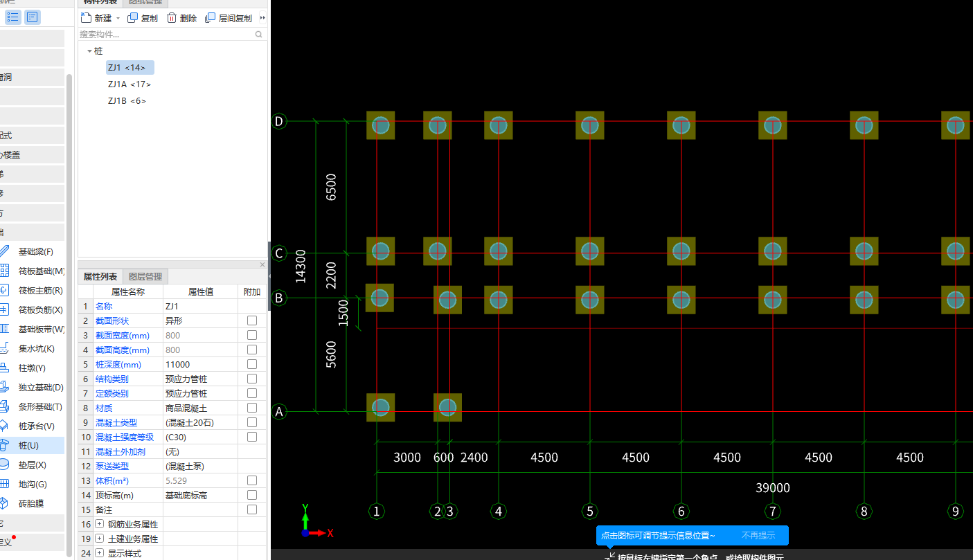Check 附加 box for 截面形状 row
This screenshot has height=560, width=973.
click(x=252, y=320)
